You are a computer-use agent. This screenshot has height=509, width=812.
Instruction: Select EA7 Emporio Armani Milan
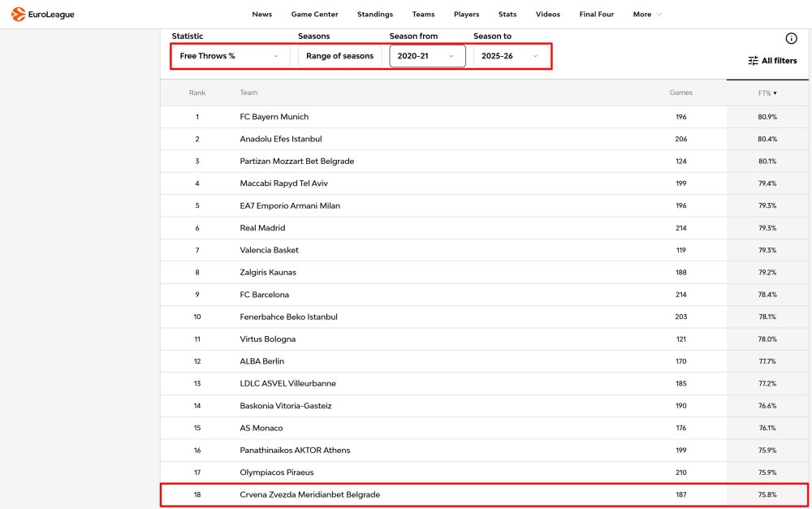[x=290, y=205]
